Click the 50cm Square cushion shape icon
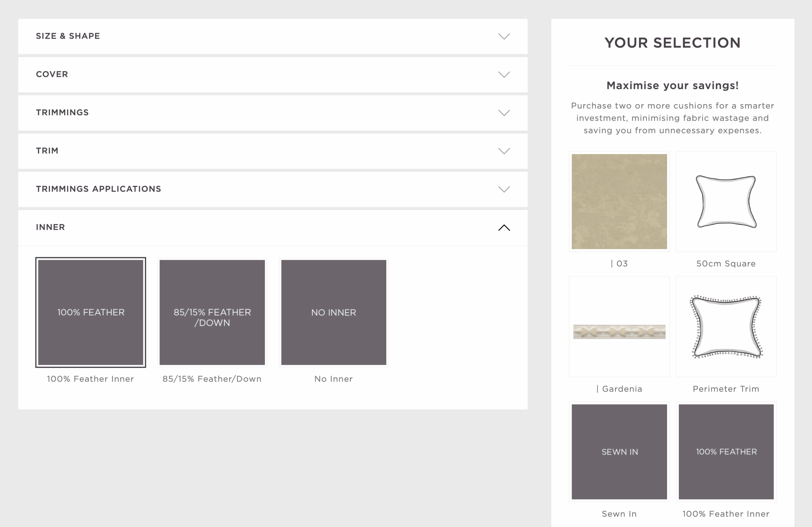Viewport: 812px width, 527px height. pyautogui.click(x=726, y=201)
